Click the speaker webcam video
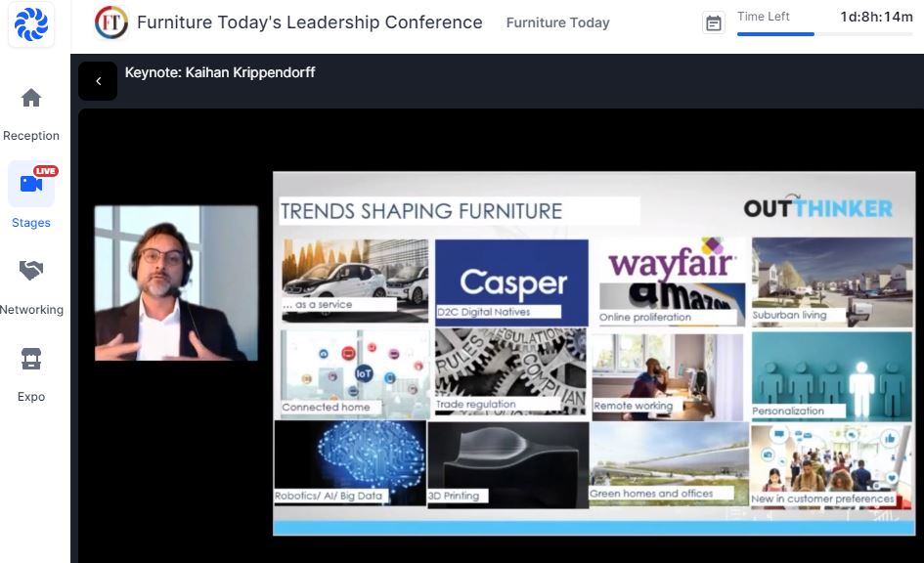The width and height of the screenshot is (924, 563). click(x=176, y=282)
